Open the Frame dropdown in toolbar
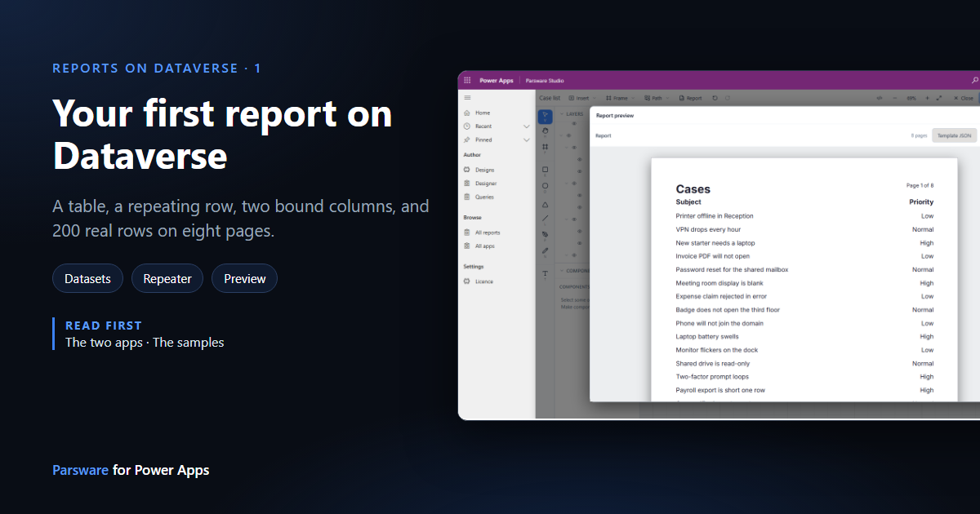 (620, 98)
